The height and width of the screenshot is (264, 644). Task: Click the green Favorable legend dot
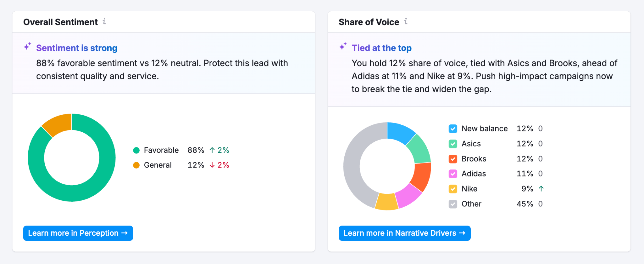pos(136,150)
